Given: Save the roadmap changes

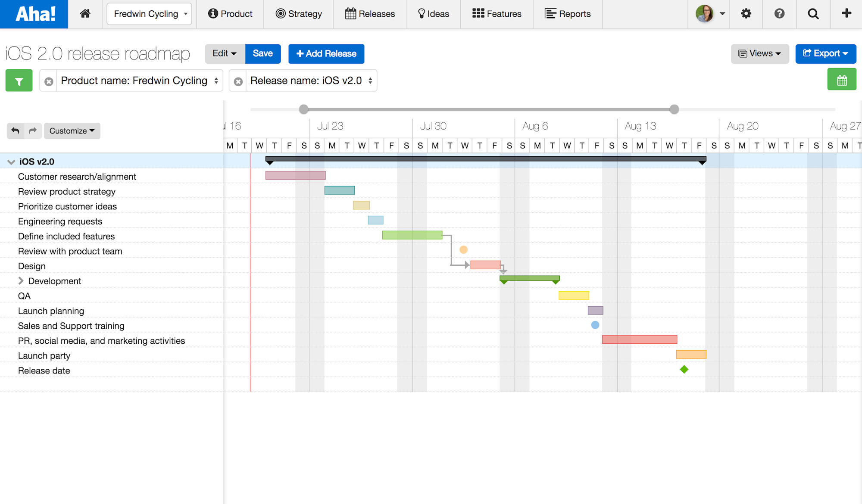Looking at the screenshot, I should click(262, 53).
